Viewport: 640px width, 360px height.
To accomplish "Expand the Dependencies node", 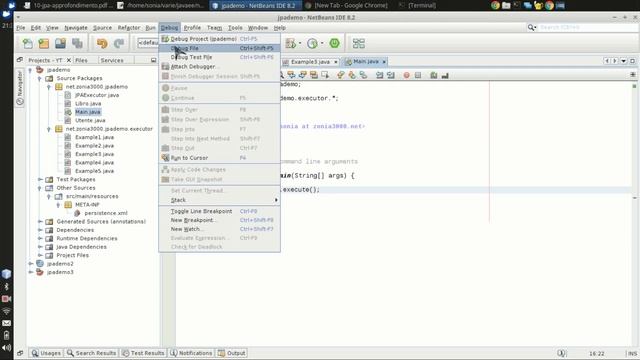I will pyautogui.click(x=40, y=230).
